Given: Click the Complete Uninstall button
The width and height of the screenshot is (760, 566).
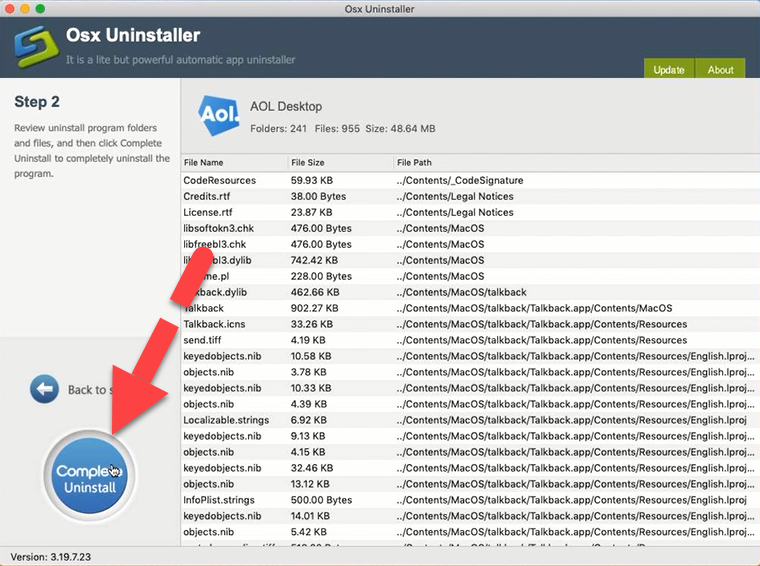Looking at the screenshot, I should 90,476.
